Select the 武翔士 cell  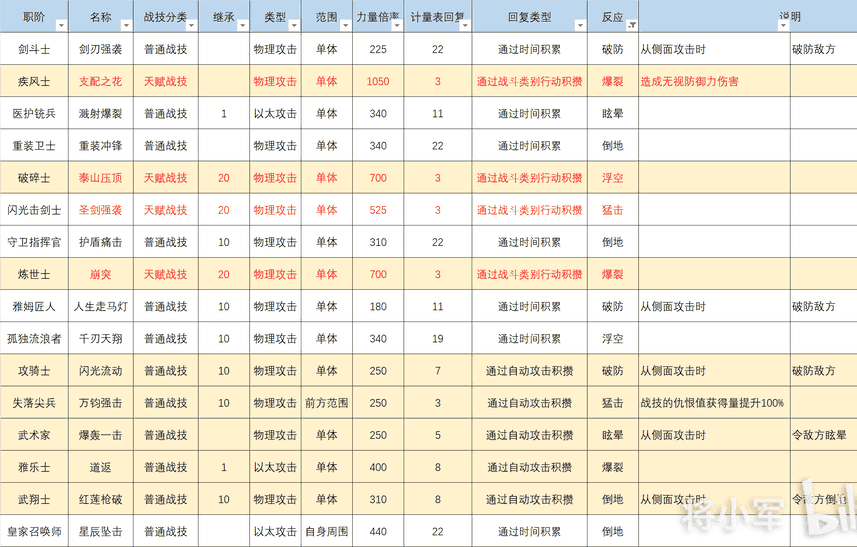34,499
